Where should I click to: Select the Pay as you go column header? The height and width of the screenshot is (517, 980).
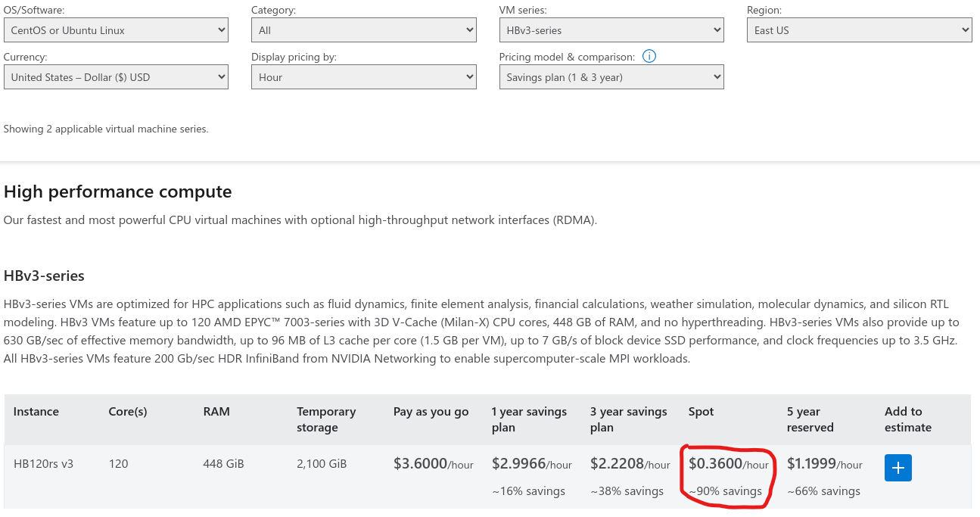[431, 412]
